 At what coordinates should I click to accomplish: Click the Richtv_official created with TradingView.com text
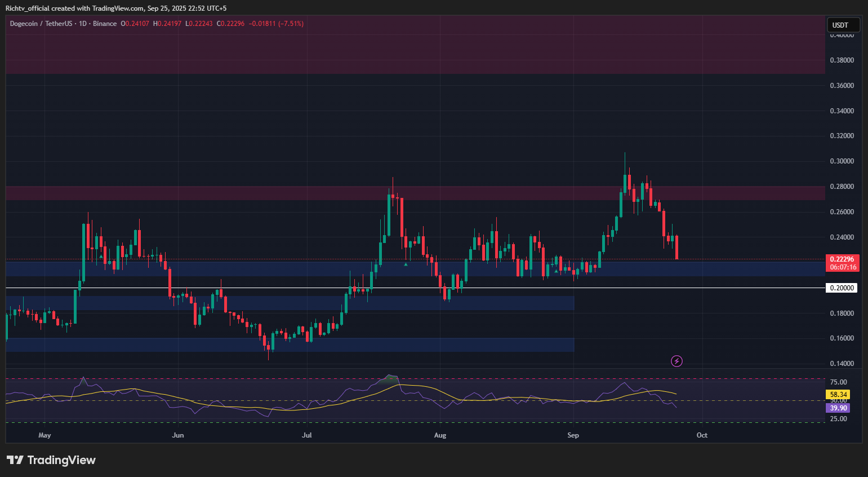coord(115,8)
